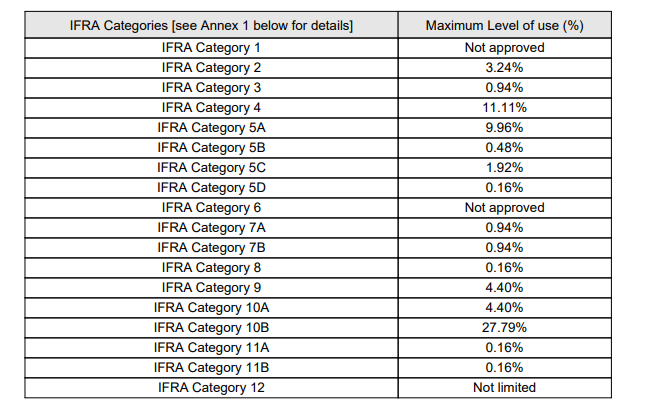Screen dimensions: 671x405
Task: Select the IFRA Category 1 cell
Action: click(x=210, y=48)
